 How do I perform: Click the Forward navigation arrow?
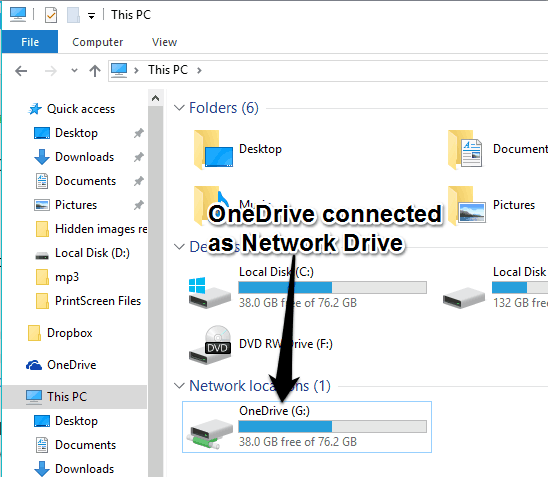pos(51,71)
